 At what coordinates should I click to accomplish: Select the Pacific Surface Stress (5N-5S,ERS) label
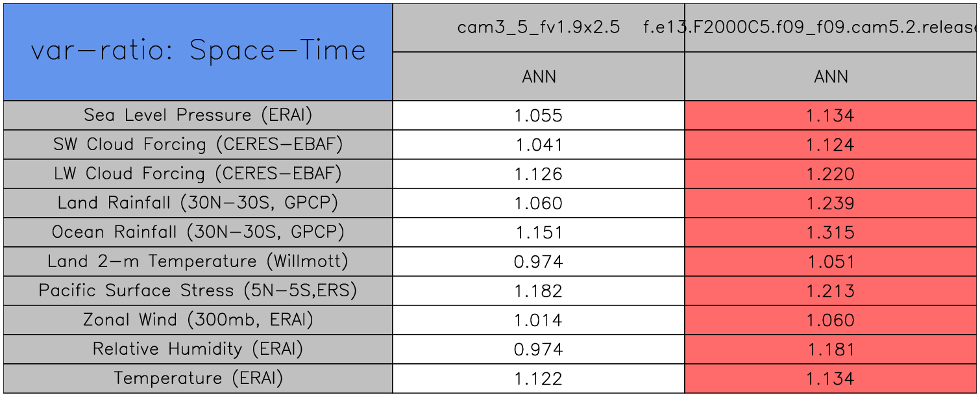(198, 290)
